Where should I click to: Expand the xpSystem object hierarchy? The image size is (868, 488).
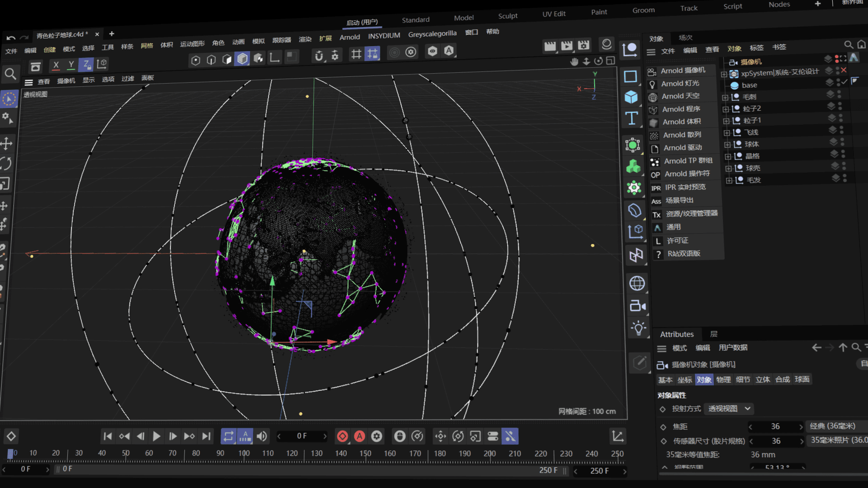coord(723,74)
